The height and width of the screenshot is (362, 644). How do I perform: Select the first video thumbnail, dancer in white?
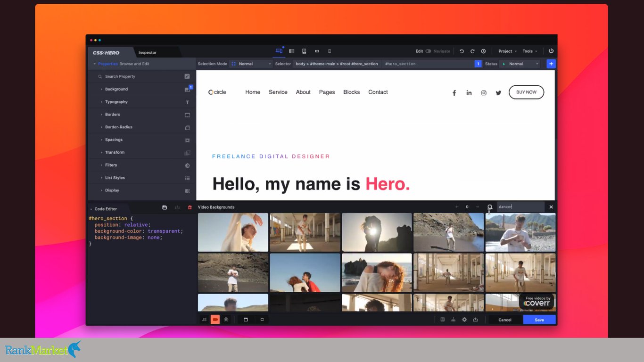(x=233, y=232)
